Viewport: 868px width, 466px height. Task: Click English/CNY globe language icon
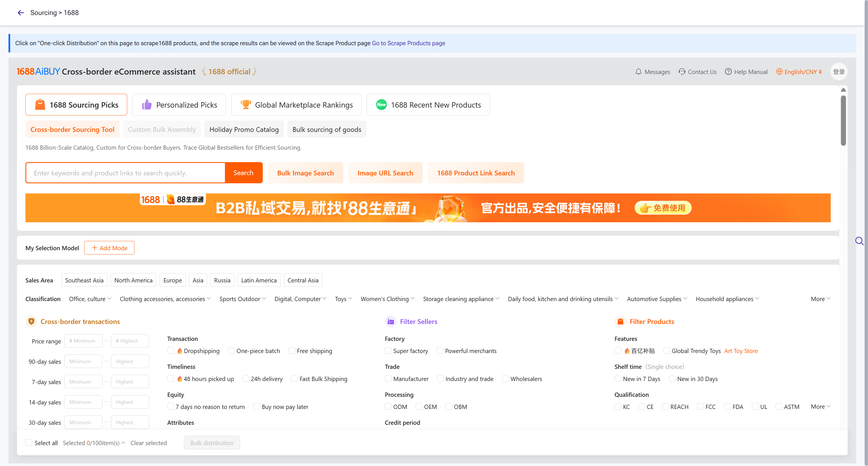pos(779,72)
